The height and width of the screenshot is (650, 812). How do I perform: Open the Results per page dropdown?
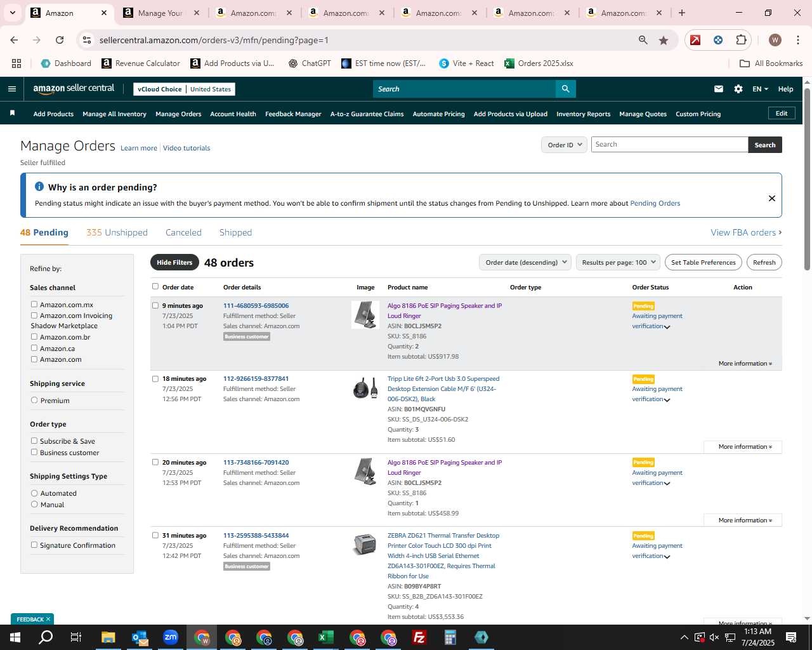pyautogui.click(x=619, y=262)
